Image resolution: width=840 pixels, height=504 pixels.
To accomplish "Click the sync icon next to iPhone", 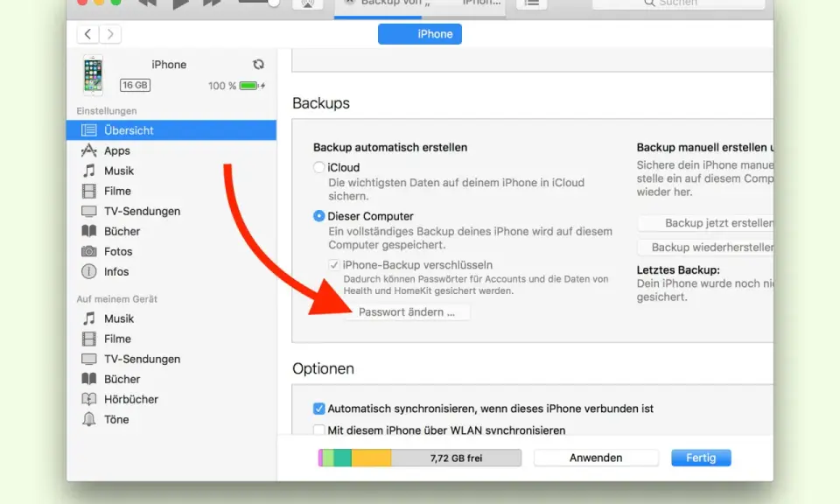I will pos(258,64).
